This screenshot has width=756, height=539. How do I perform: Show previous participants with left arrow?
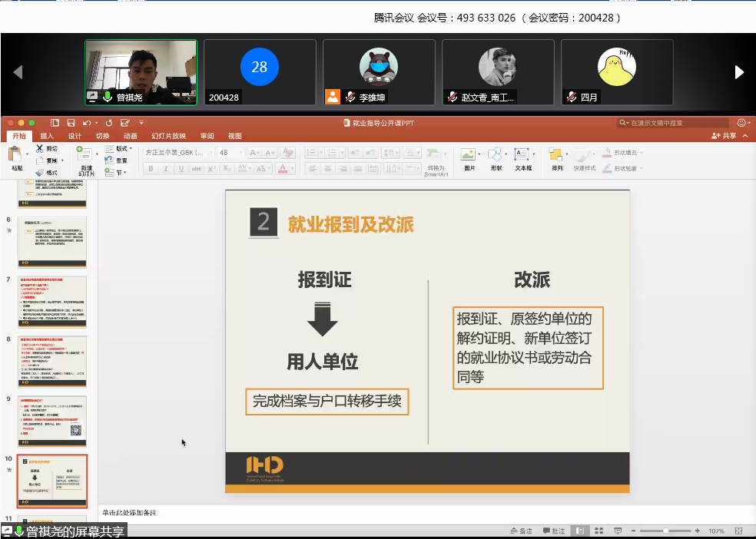pos(18,72)
